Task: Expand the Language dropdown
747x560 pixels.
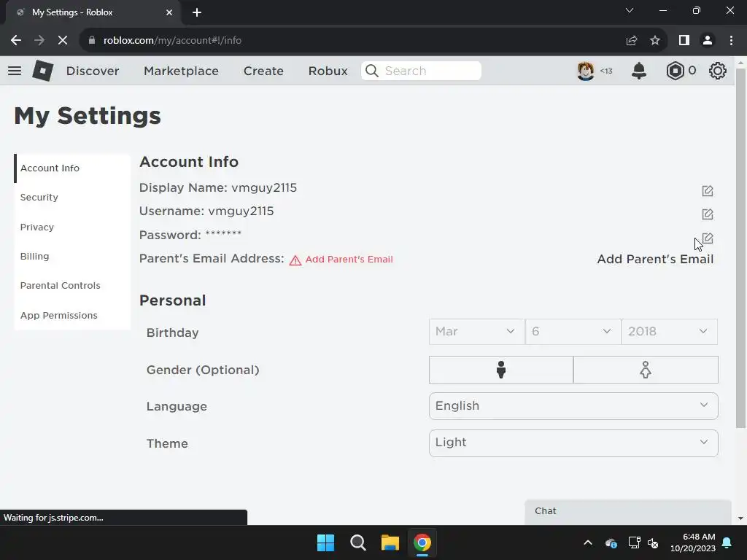Action: pos(573,406)
